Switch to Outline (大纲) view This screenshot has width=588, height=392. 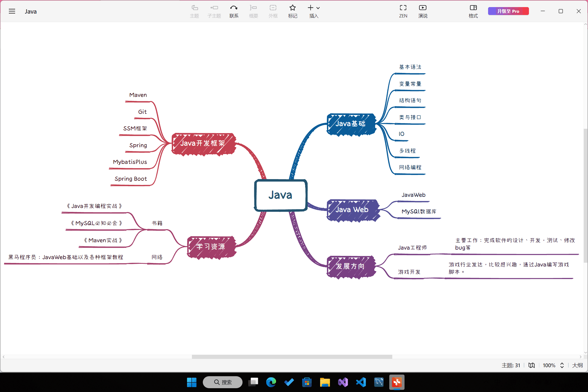[x=577, y=365]
